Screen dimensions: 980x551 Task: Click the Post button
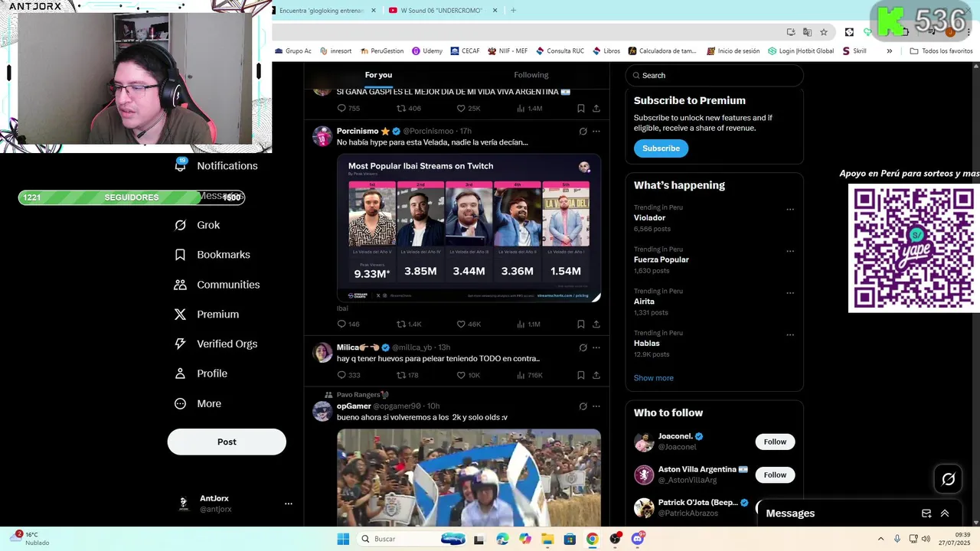(x=227, y=442)
